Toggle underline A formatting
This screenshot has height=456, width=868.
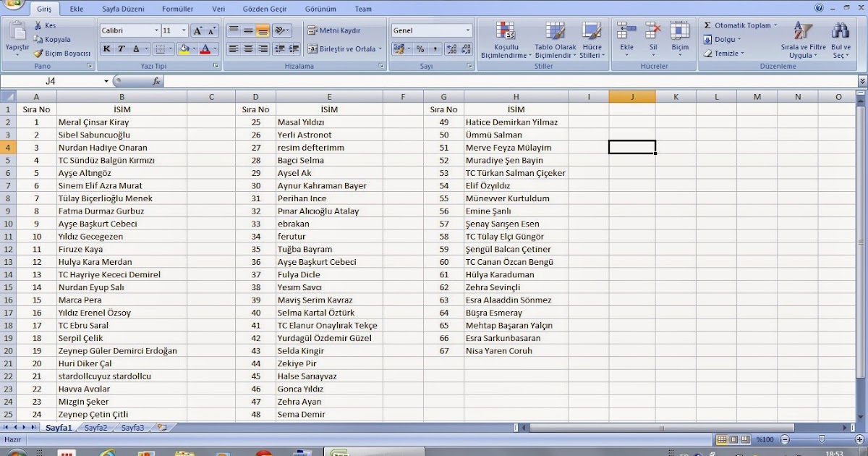click(x=137, y=49)
